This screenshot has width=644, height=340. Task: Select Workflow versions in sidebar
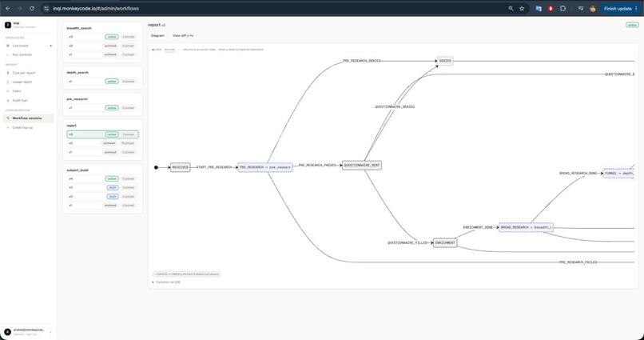tap(28, 118)
